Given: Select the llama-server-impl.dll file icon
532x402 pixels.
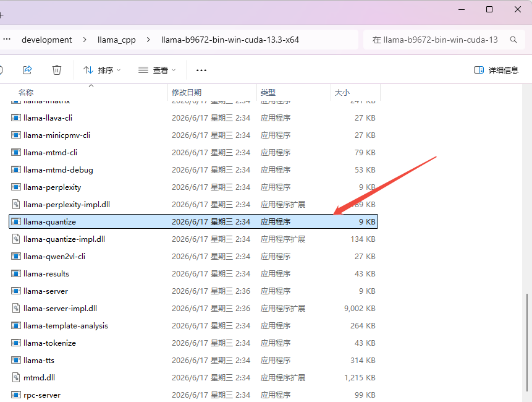Looking at the screenshot, I should (16, 308).
